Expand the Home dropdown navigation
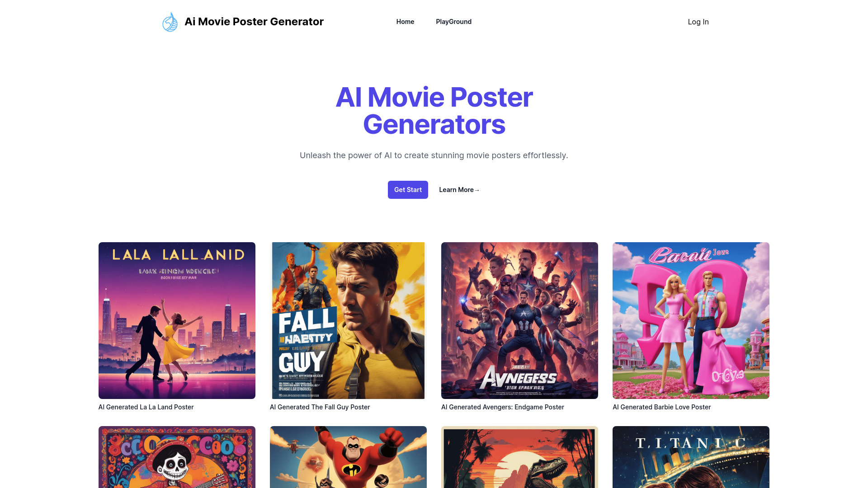This screenshot has width=868, height=488. coord(406,21)
